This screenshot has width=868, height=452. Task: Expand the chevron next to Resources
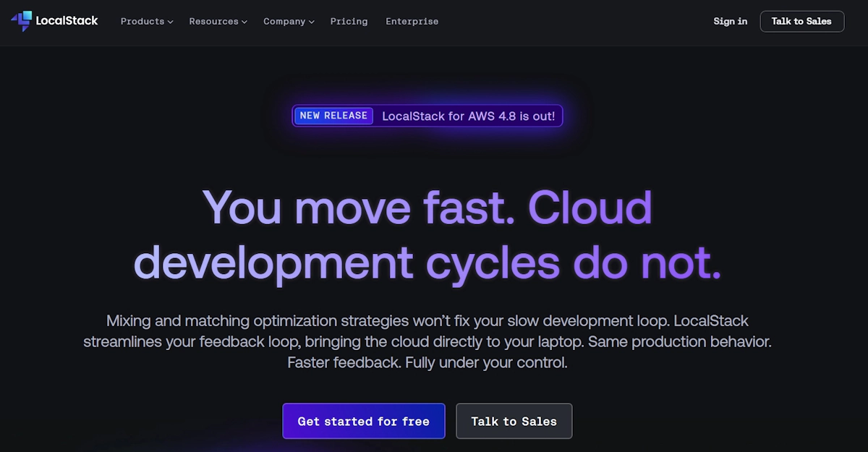(243, 22)
